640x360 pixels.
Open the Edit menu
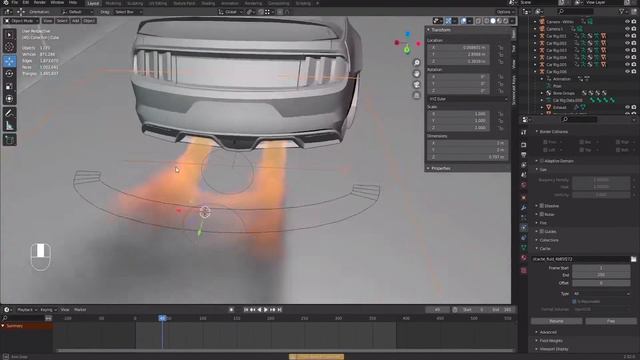coord(26,2)
